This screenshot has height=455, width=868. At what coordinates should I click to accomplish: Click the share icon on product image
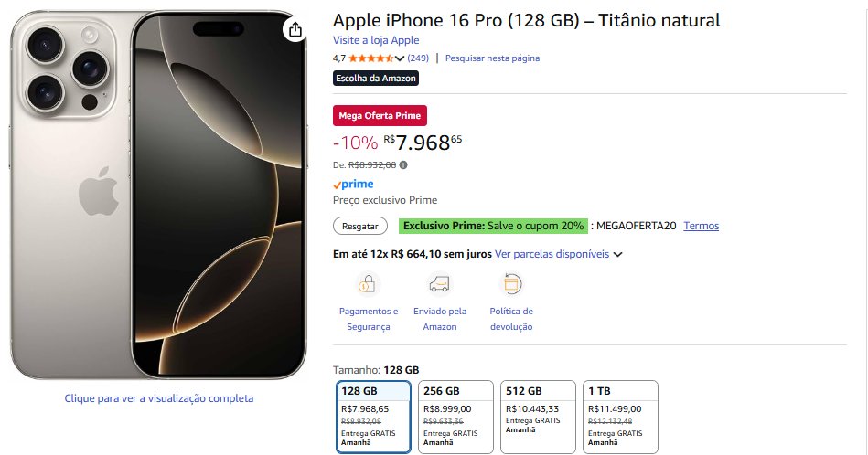pyautogui.click(x=295, y=30)
